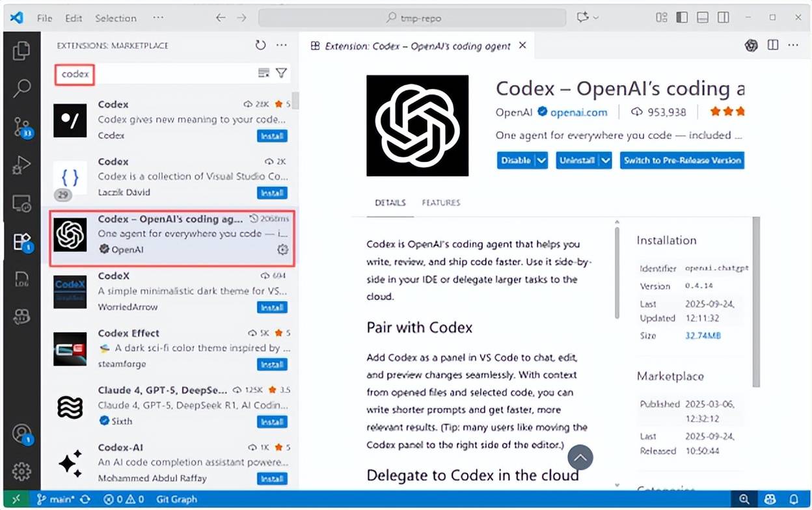
Task: Open the Customize Layout control
Action: coord(661,18)
